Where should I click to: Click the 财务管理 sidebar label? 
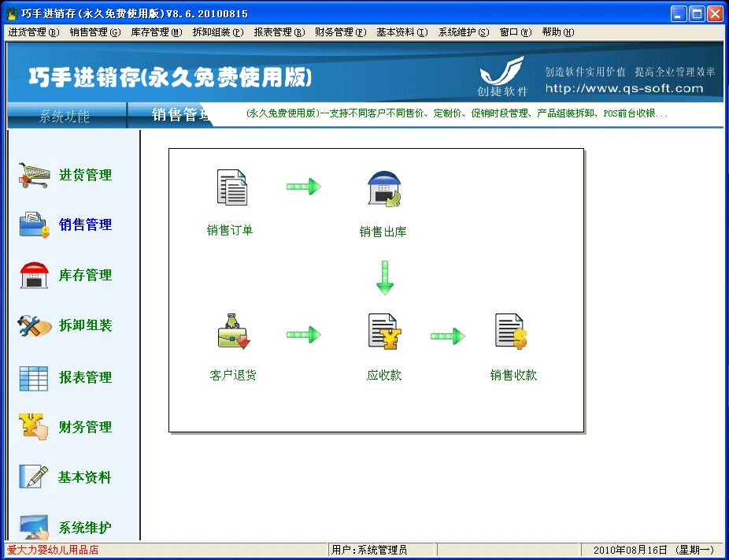[86, 427]
